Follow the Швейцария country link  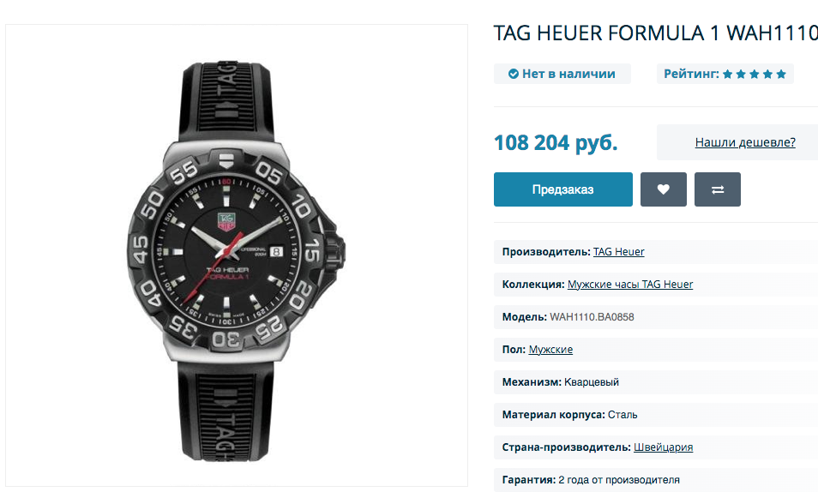coord(663,447)
